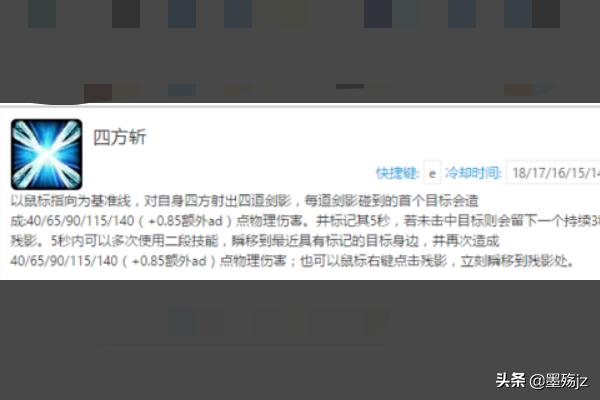Click the dimmed teal thumbnail below the skill panel

click(x=182, y=322)
